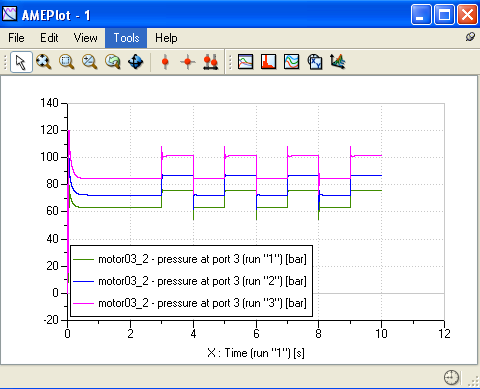This screenshot has width=480, height=389.
Task: Click the left toolbar drag handle
Action: pos(5,62)
